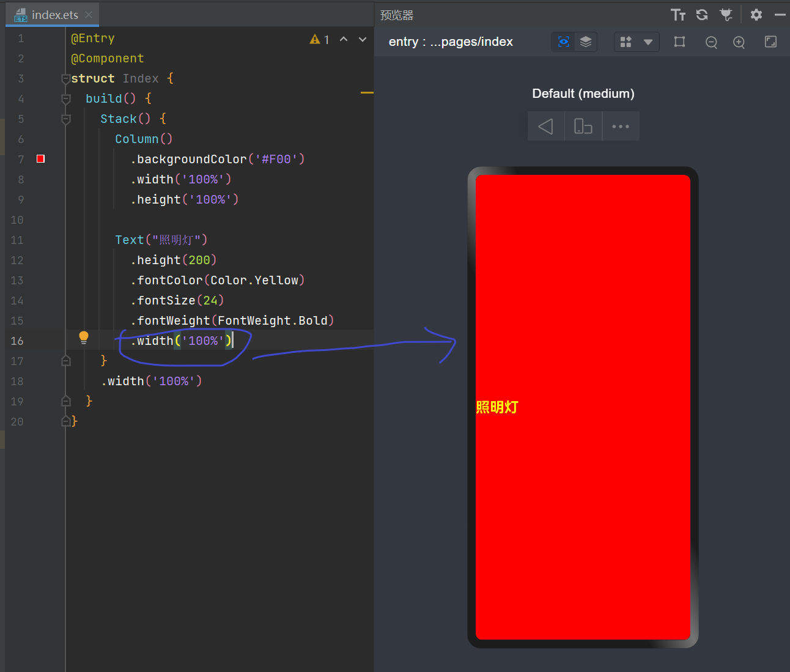Refresh the Previewer
The height and width of the screenshot is (672, 790).
point(702,15)
